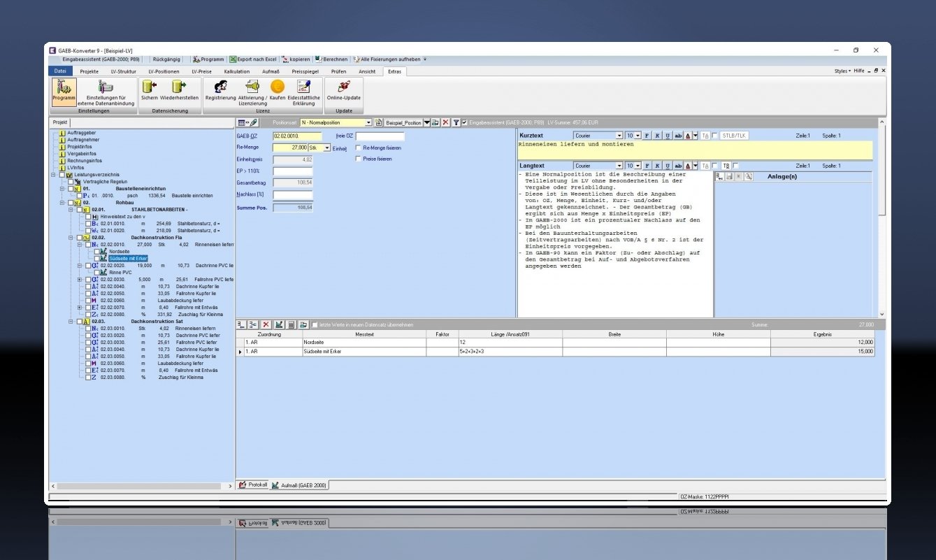Click the STLB/TLK button
The image size is (936, 560).
734,136
